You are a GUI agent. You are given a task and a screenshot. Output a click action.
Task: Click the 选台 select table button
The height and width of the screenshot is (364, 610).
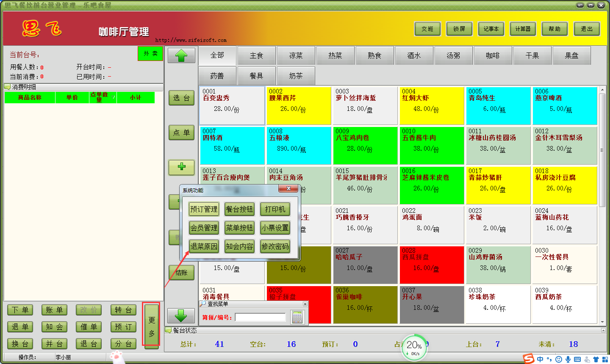(x=181, y=98)
